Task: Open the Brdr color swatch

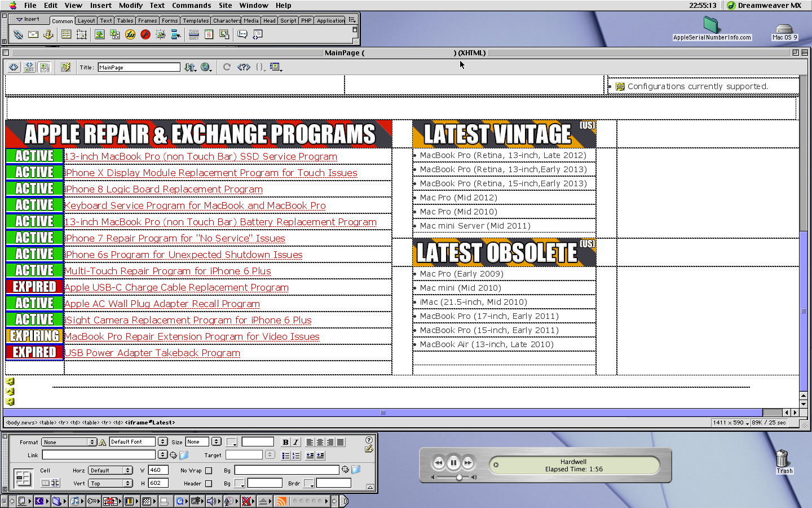Action: [x=308, y=483]
